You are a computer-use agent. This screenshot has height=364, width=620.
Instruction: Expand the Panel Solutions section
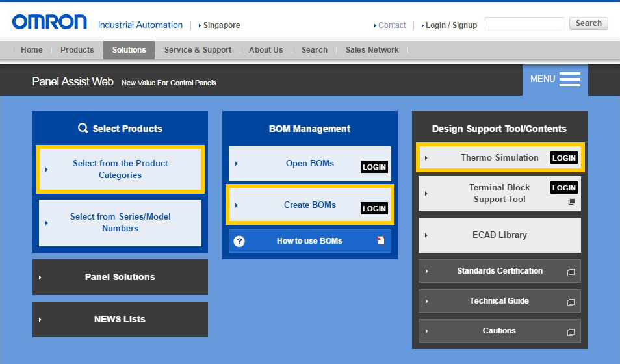pos(120,277)
